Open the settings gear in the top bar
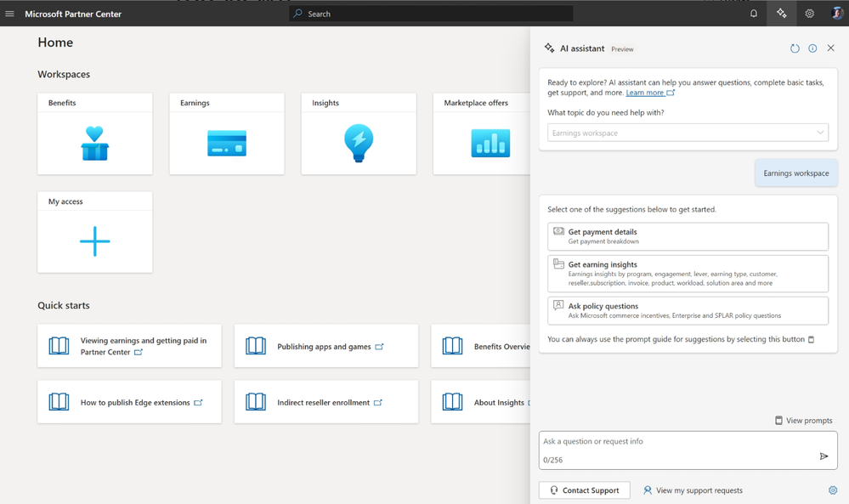849x504 pixels. 809,14
